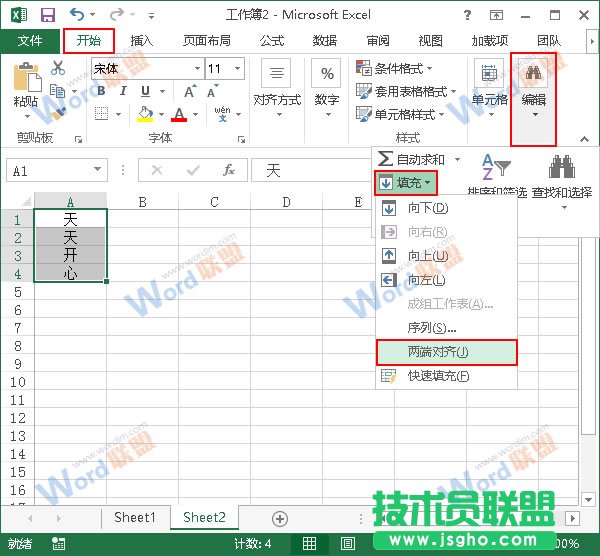Toggle italic formatting
600x556 pixels.
pyautogui.click(x=123, y=91)
